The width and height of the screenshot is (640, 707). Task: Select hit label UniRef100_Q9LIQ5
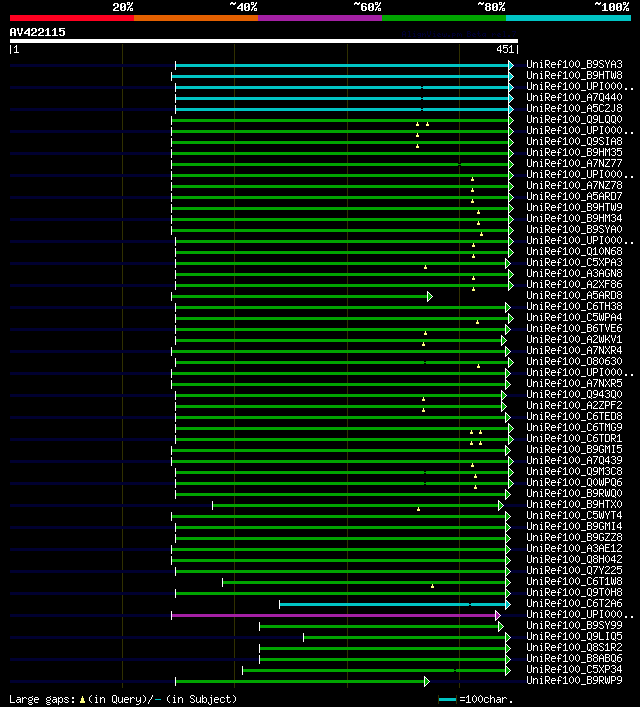[574, 637]
